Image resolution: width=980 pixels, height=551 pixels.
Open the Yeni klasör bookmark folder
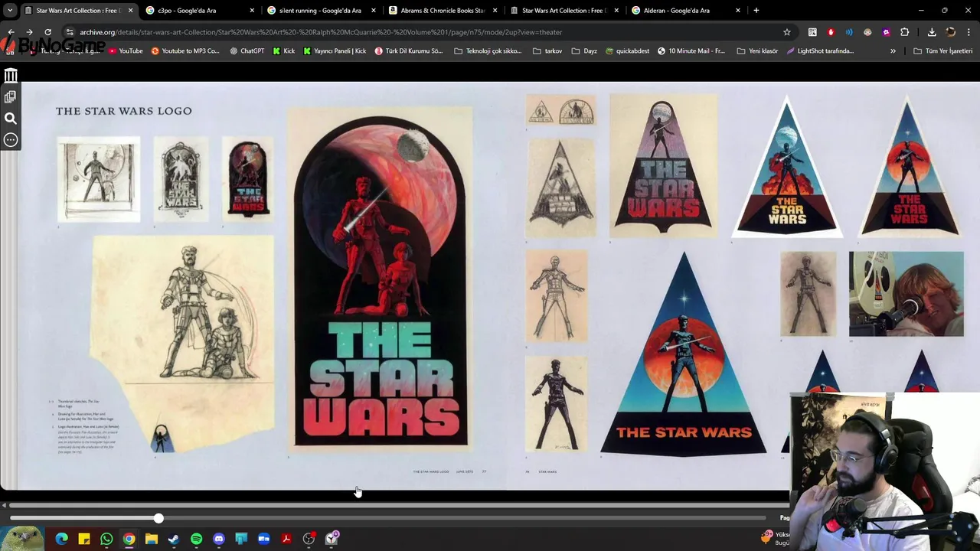click(x=757, y=51)
